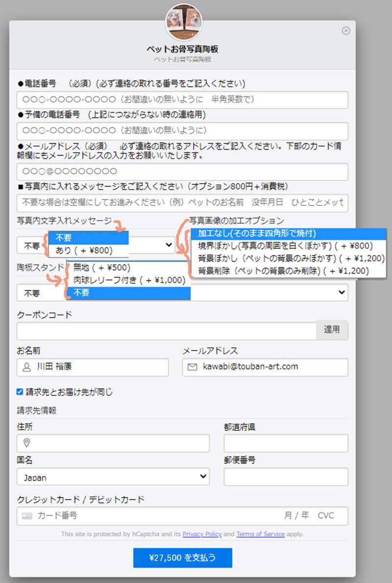Image resolution: width=392 pixels, height=583 pixels.
Task: Choose '肉球レリーフ付き (+¥1,000)' stand option
Action: 129,280
